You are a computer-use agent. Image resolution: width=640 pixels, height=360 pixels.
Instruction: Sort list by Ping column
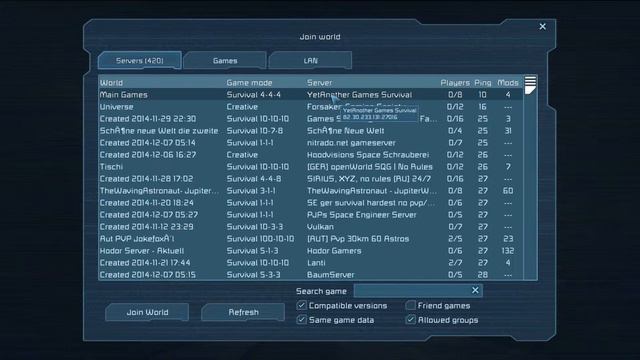[x=482, y=83]
